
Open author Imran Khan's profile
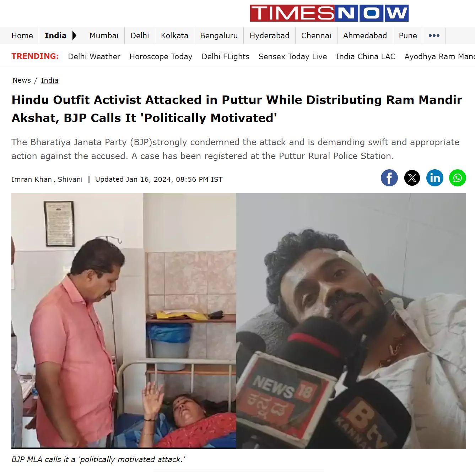click(32, 179)
